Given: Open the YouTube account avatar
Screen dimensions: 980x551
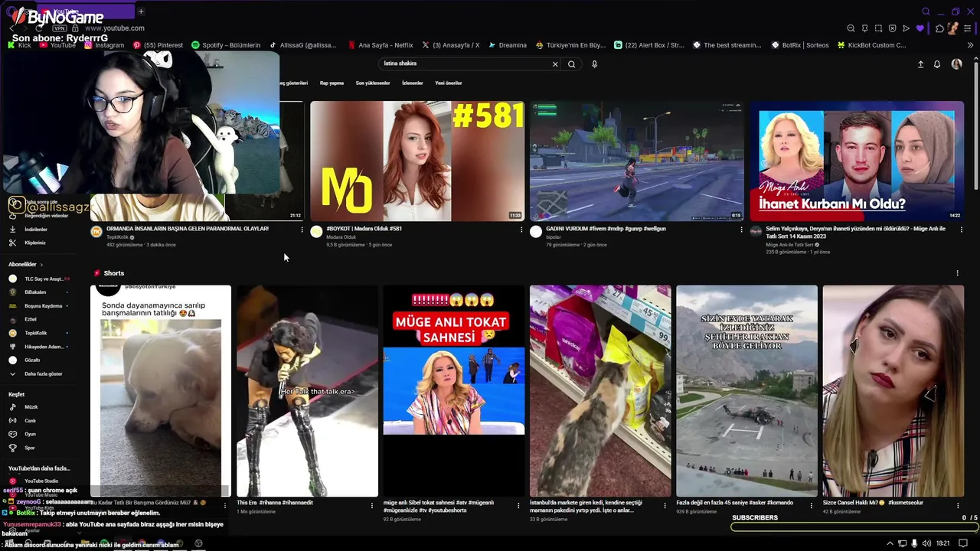Looking at the screenshot, I should click(956, 64).
